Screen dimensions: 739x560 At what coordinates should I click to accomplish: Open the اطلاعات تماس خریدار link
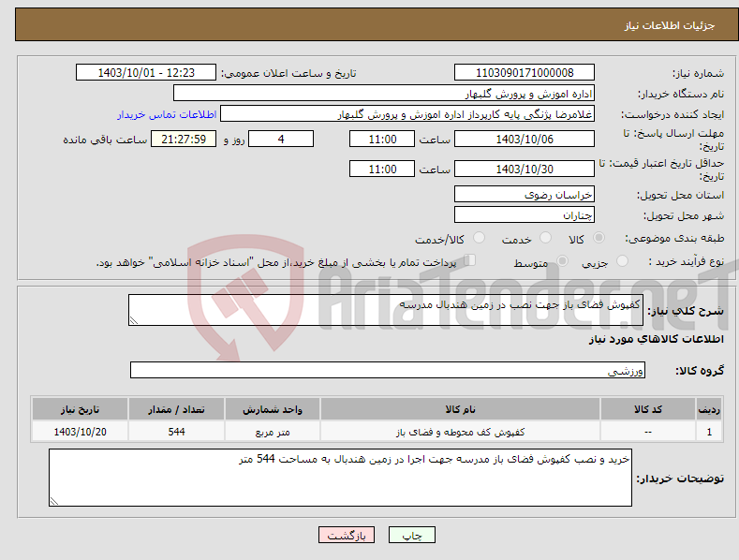167,114
